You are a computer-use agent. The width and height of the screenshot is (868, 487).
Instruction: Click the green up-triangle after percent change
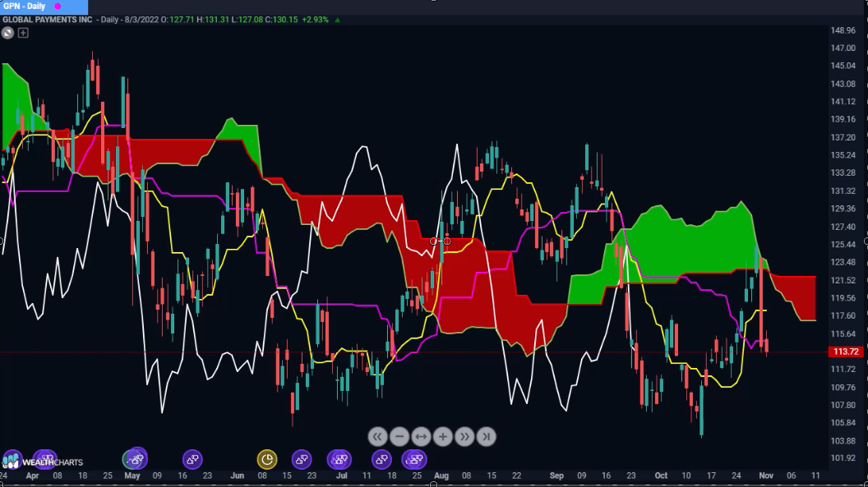pos(337,20)
